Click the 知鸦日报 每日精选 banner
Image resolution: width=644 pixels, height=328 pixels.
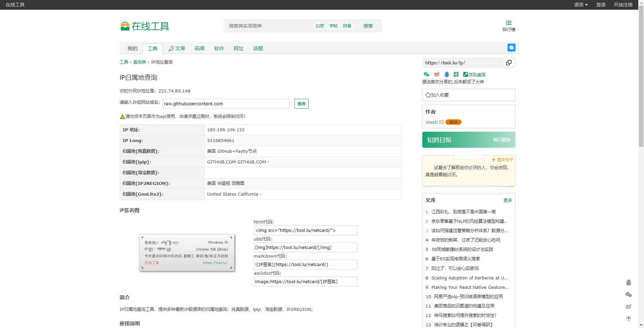pos(469,140)
